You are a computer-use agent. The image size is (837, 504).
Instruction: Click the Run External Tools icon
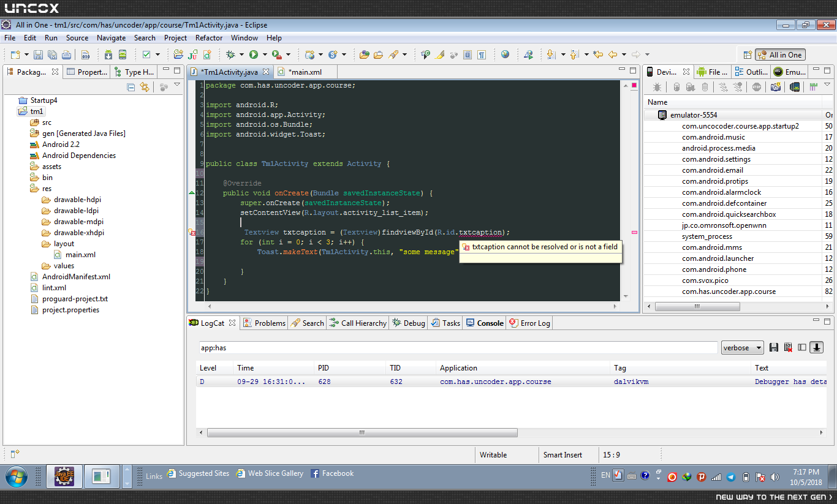pyautogui.click(x=276, y=55)
